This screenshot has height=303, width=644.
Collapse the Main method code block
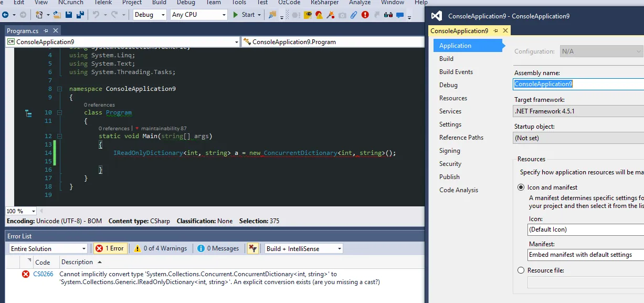click(x=59, y=136)
